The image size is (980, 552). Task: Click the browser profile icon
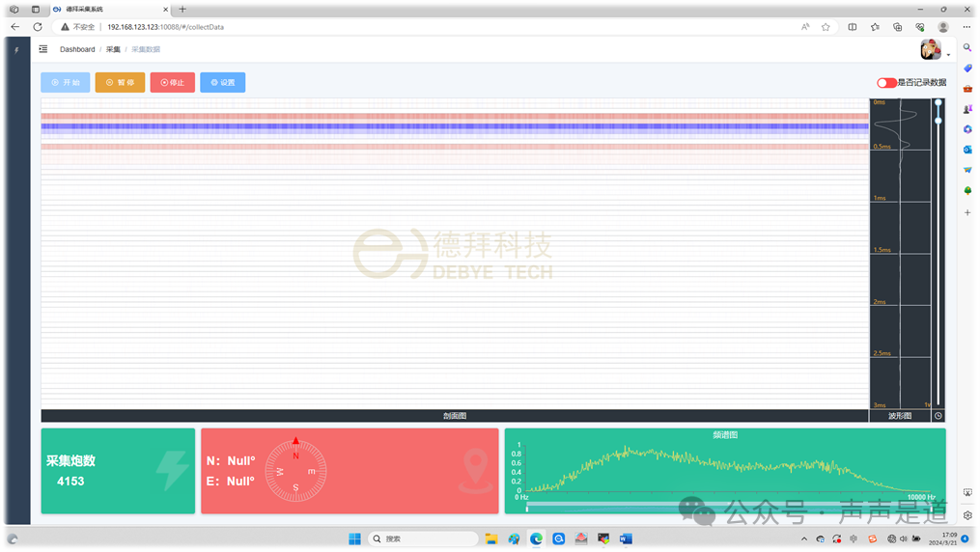tap(943, 27)
